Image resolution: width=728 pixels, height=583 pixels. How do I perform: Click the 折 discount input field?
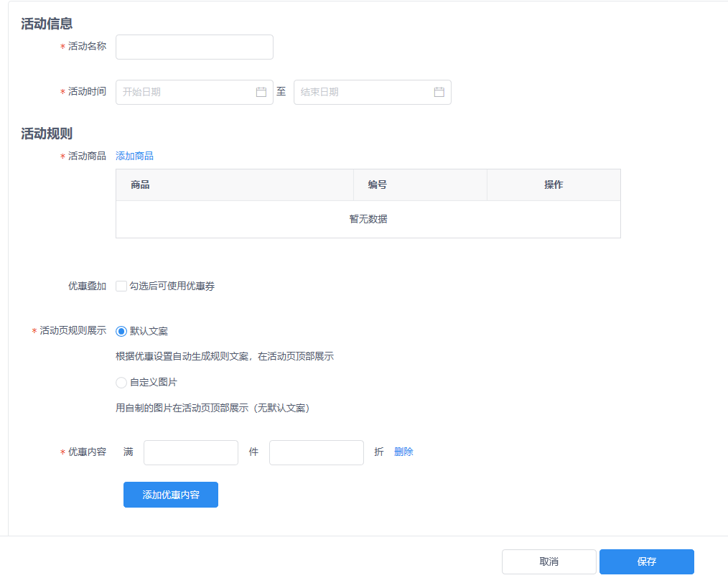(317, 452)
